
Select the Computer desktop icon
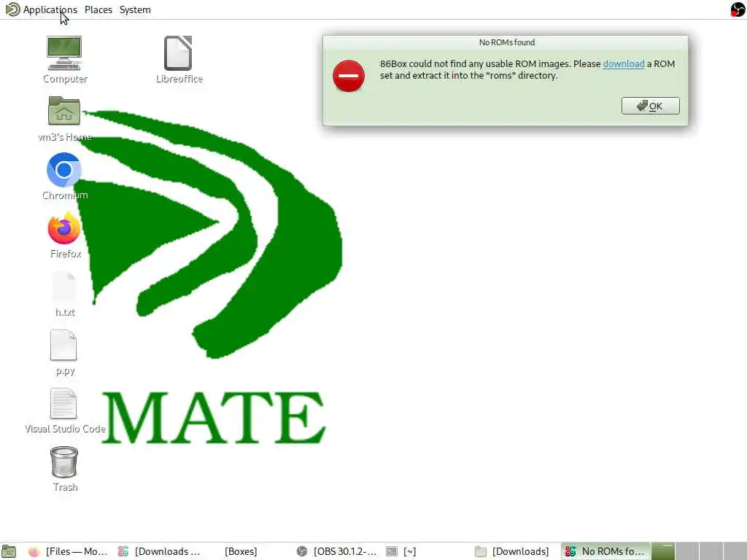click(65, 60)
